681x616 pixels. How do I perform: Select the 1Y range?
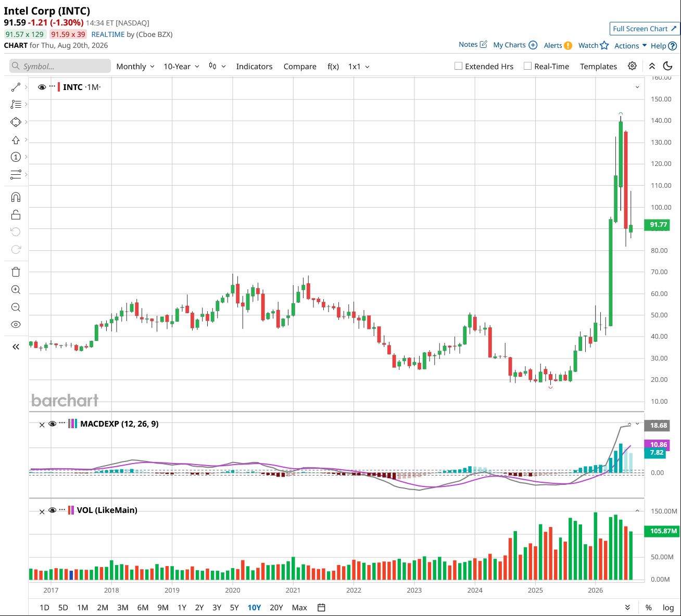(x=182, y=607)
